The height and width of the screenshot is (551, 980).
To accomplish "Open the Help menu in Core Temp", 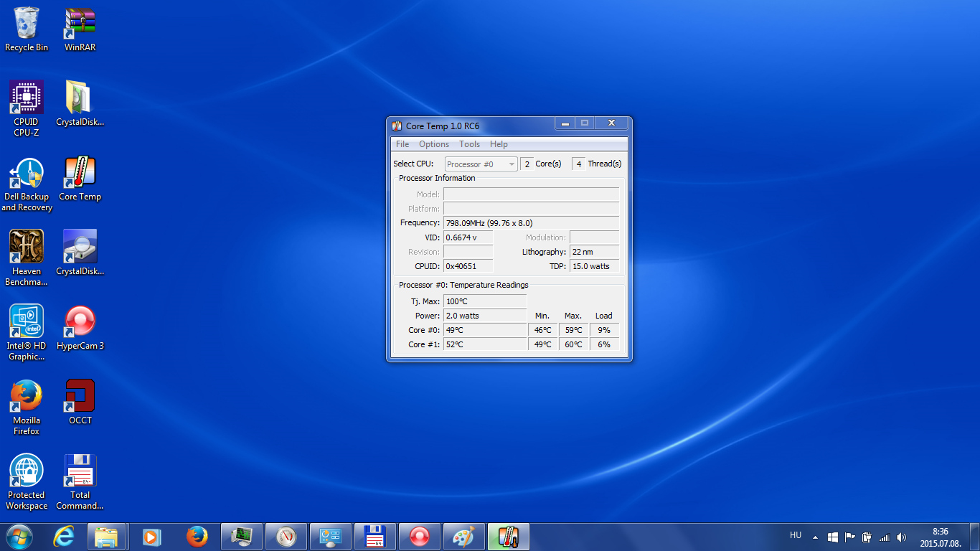I will pyautogui.click(x=499, y=144).
